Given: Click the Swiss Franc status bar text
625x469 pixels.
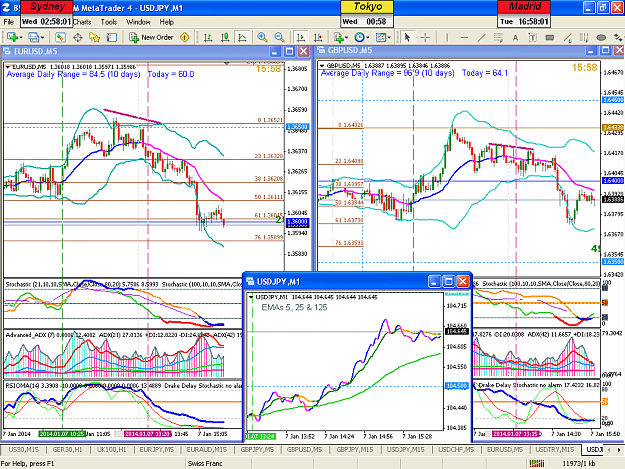Looking at the screenshot, I should click(x=205, y=463).
